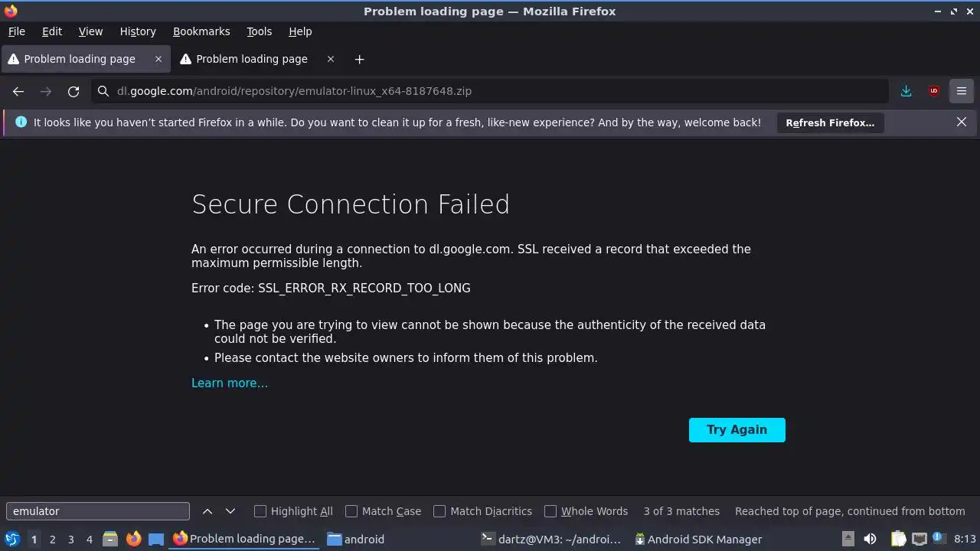Open the uBlock Origin extension icon
Screen dimensions: 980x551
coord(933,91)
